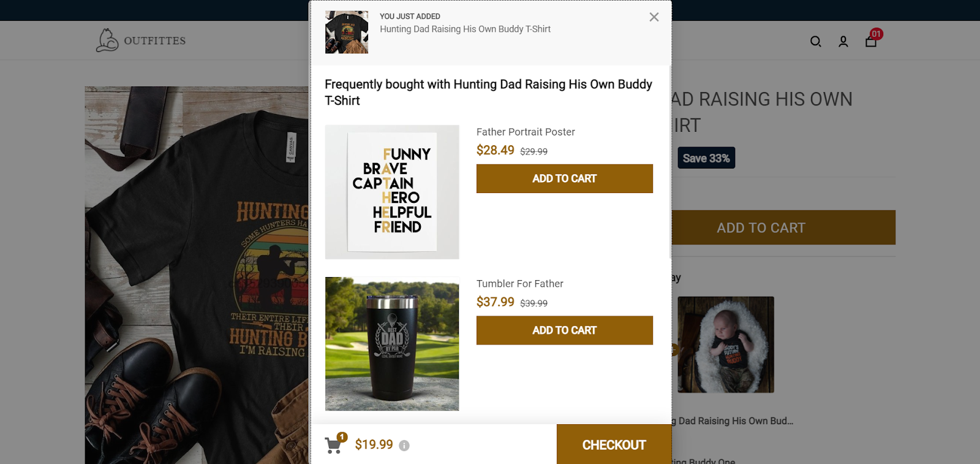
Task: Click the cart icon beside $19.99
Action: pyautogui.click(x=334, y=445)
